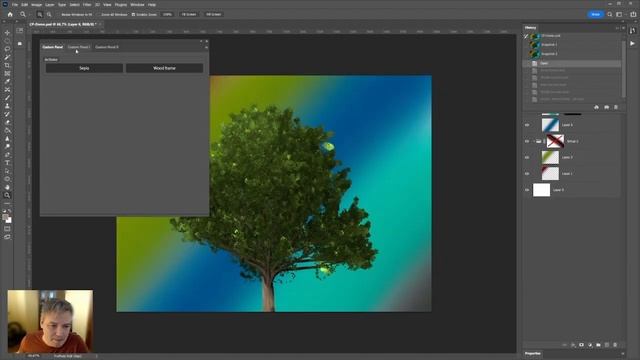Select the Pen tool

coord(7,155)
